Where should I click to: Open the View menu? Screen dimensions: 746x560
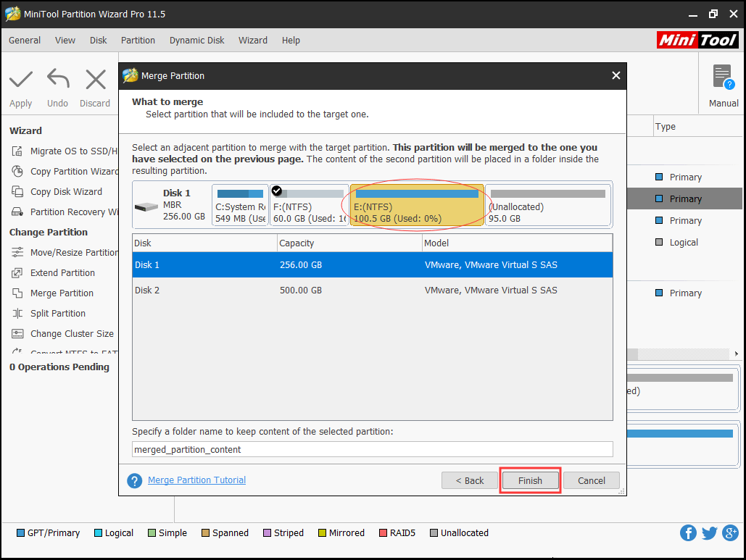(x=65, y=41)
